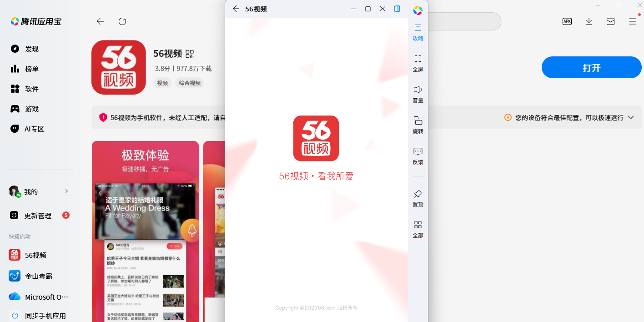Screen dimensions: 644x322
Task: Open 同步手机应用 quick launch item
Action: point(38,316)
